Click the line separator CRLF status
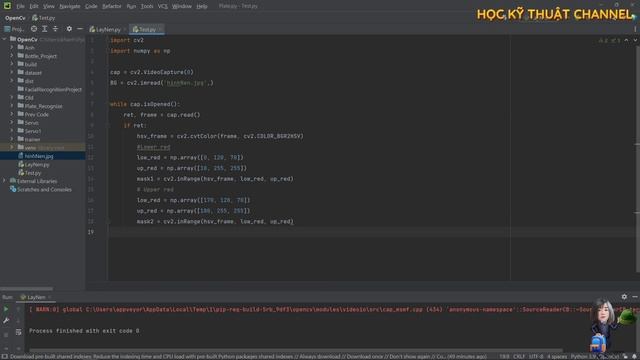The width and height of the screenshot is (640, 360). 519,357
